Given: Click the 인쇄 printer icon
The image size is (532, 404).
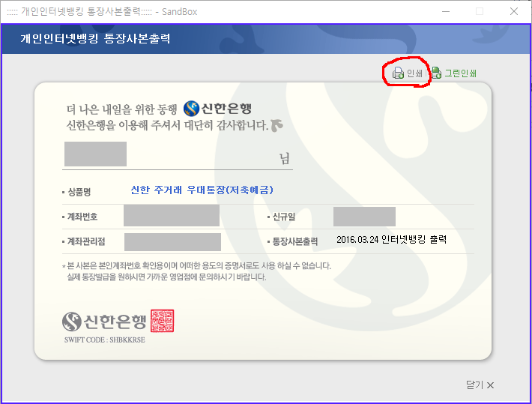Looking at the screenshot, I should [x=398, y=73].
